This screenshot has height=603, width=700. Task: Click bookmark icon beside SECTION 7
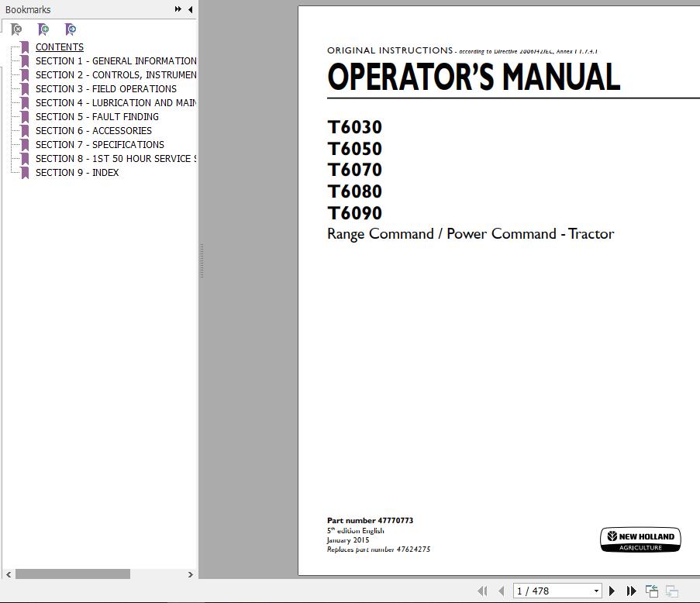tap(25, 145)
